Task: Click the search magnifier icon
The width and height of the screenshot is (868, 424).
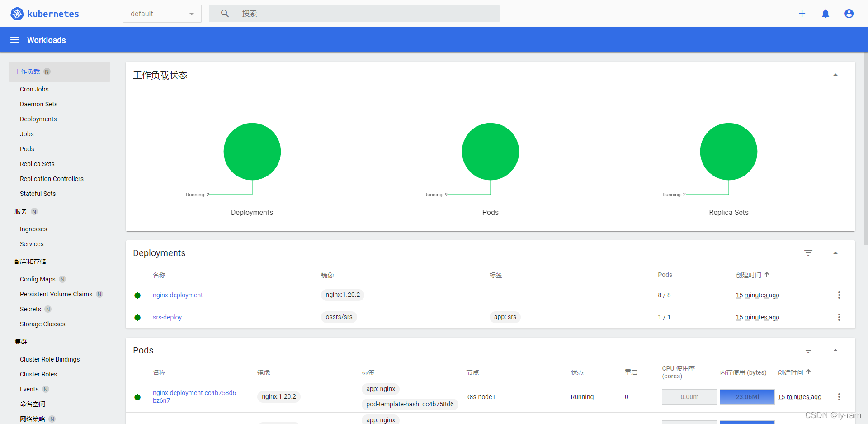Action: [225, 14]
